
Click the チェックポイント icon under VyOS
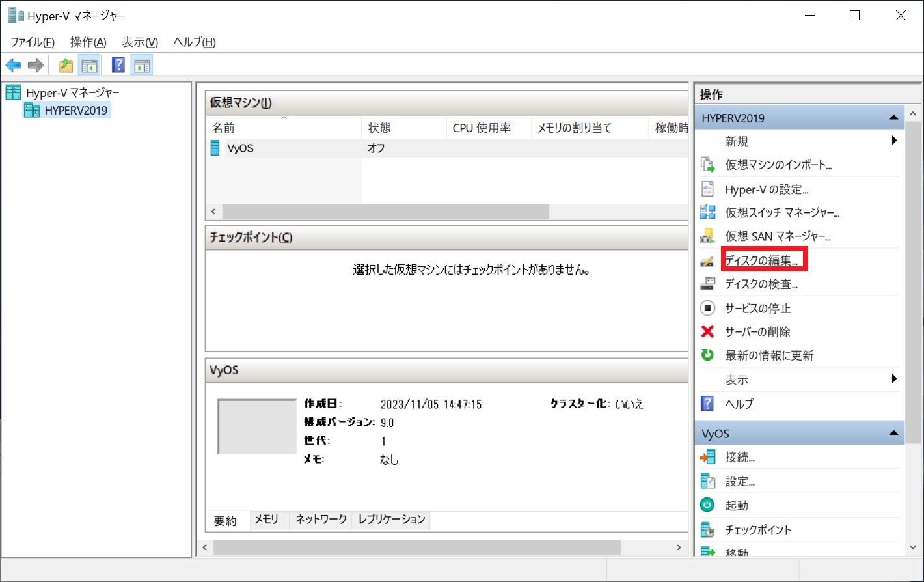pos(707,529)
